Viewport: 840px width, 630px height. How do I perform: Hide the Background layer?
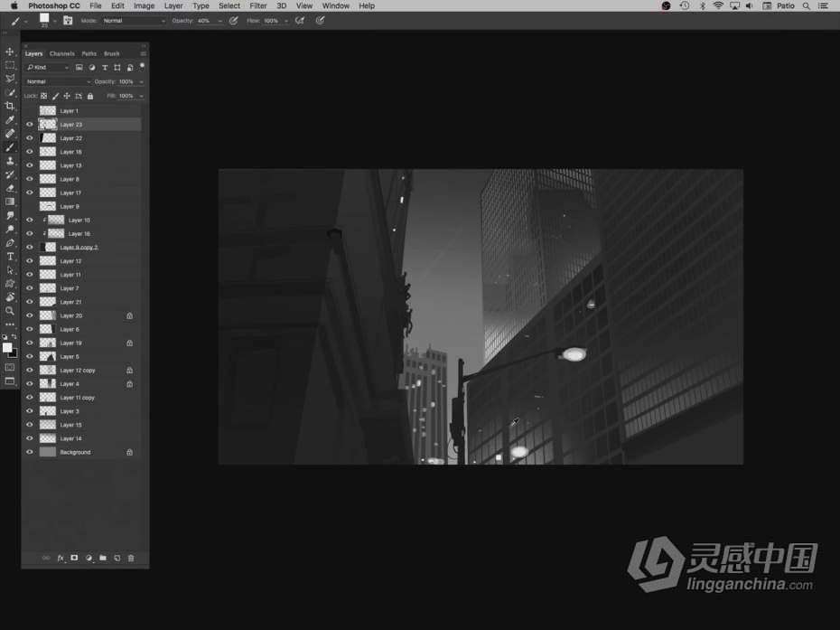pyautogui.click(x=29, y=452)
